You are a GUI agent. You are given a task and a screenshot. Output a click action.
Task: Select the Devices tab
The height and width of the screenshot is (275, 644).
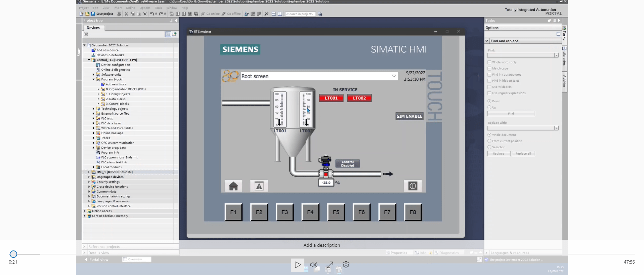click(93, 28)
